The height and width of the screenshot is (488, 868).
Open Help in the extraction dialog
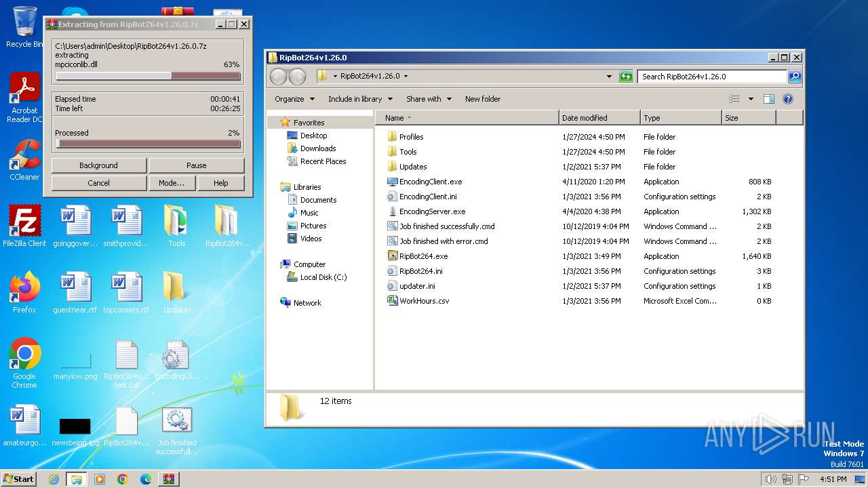[x=221, y=183]
